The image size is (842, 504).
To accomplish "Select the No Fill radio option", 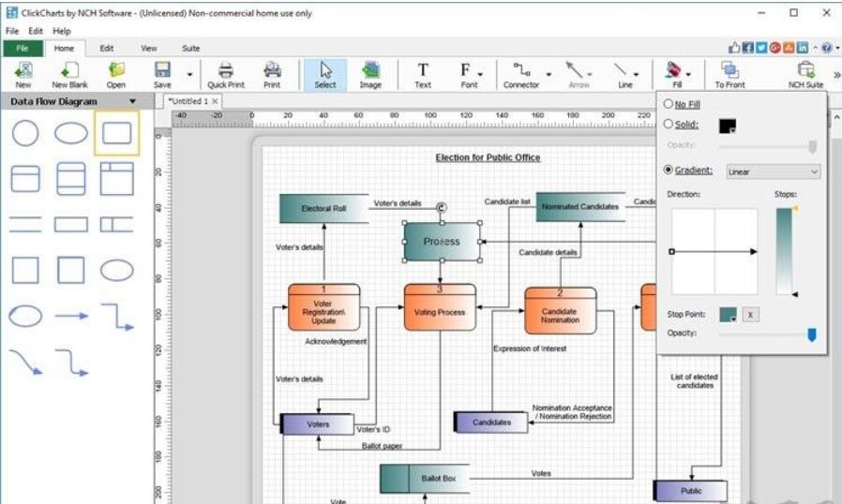I will pyautogui.click(x=668, y=104).
